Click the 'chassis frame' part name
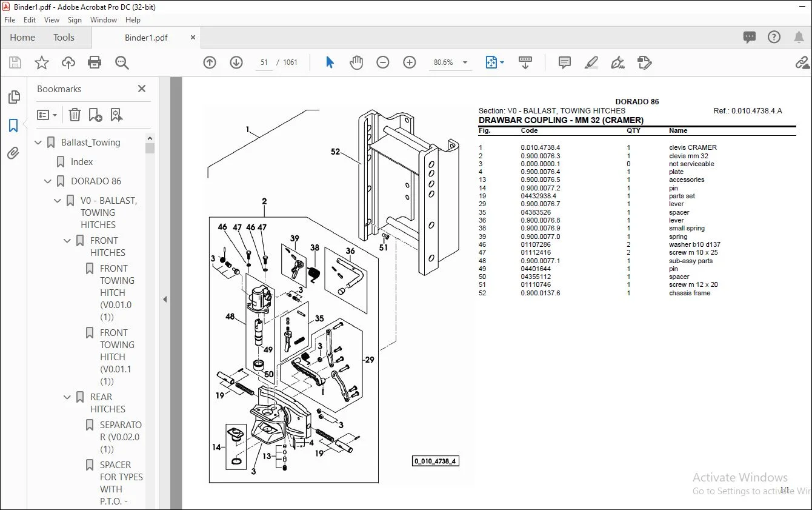 click(690, 293)
